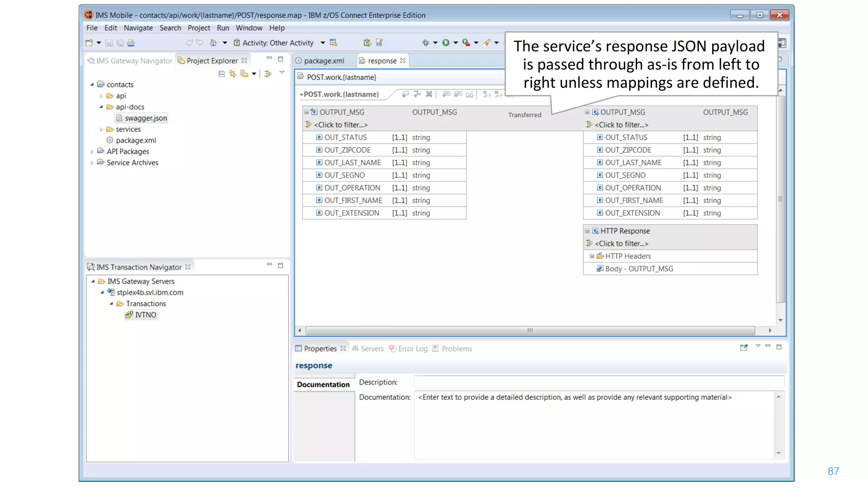Click the Transferred mapping label
This screenshot has height=488, width=868.
click(x=525, y=115)
